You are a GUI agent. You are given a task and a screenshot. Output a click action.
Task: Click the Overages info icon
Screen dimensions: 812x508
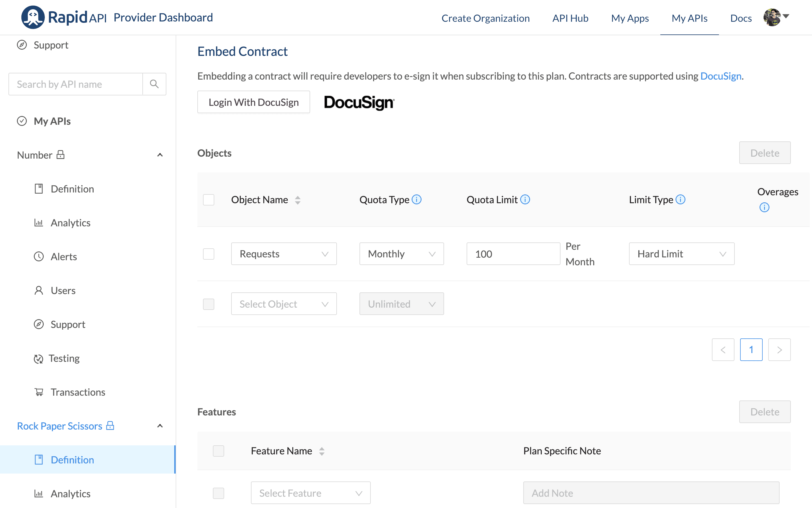coord(764,207)
